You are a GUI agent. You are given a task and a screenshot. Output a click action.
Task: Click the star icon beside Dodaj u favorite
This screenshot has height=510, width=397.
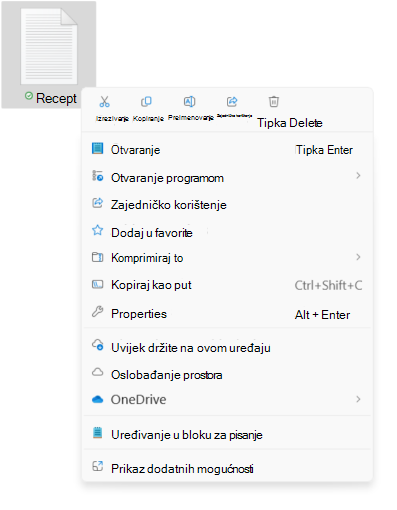point(97,230)
